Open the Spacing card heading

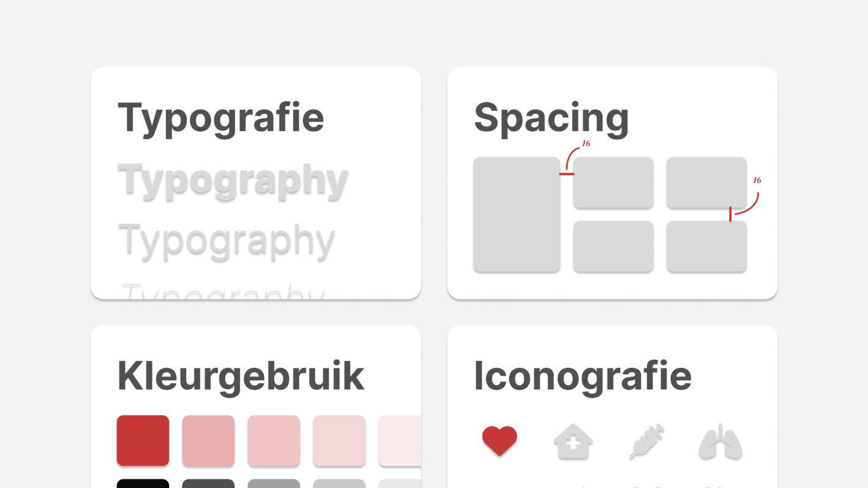point(551,118)
